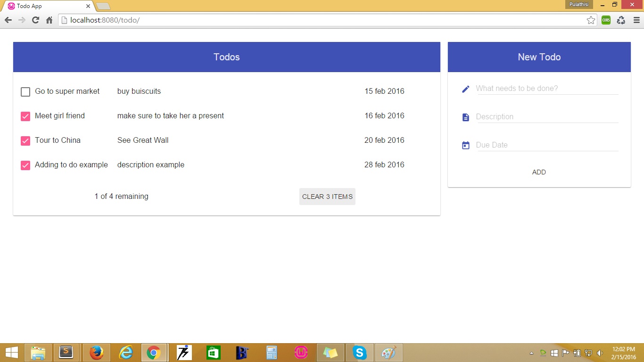Image resolution: width=644 pixels, height=362 pixels.
Task: Click the '20 feb 2016' due date
Action: tap(384, 140)
